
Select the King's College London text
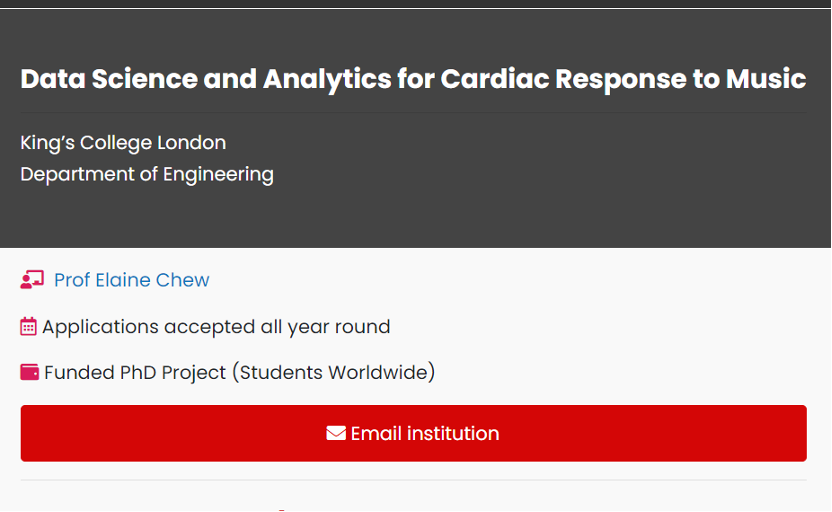coord(123,143)
